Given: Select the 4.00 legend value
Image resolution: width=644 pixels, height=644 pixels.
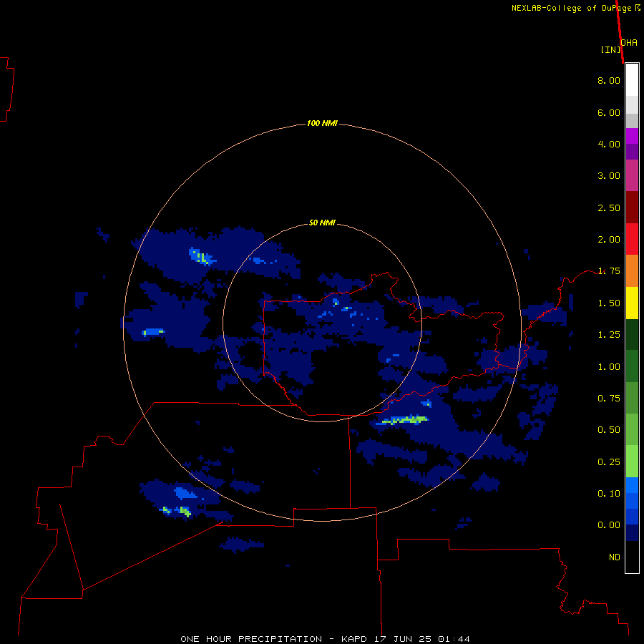Looking at the screenshot, I should pos(609,144).
